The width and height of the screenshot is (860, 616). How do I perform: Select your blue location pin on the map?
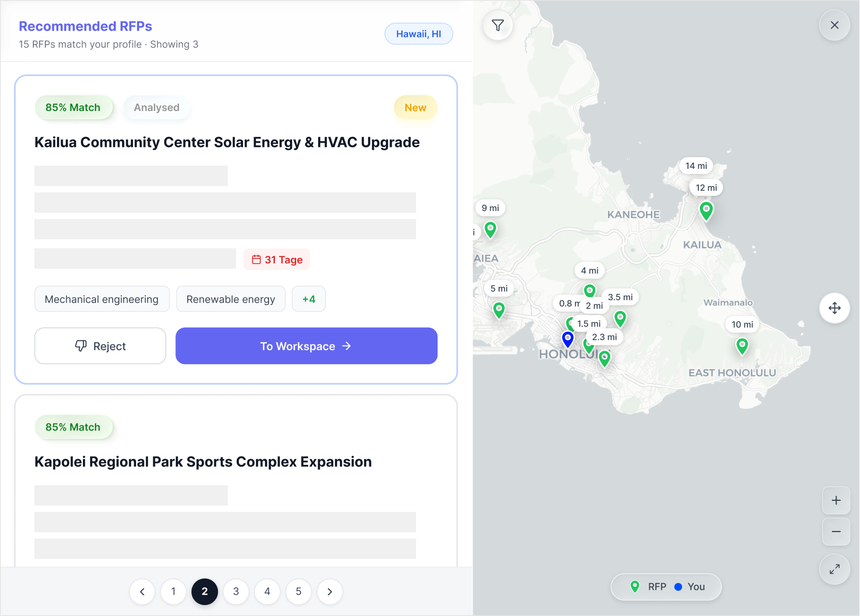[567, 339]
